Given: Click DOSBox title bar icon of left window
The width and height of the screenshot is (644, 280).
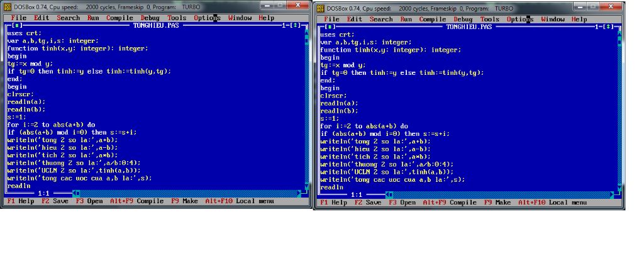Looking at the screenshot, I should click(x=8, y=7).
